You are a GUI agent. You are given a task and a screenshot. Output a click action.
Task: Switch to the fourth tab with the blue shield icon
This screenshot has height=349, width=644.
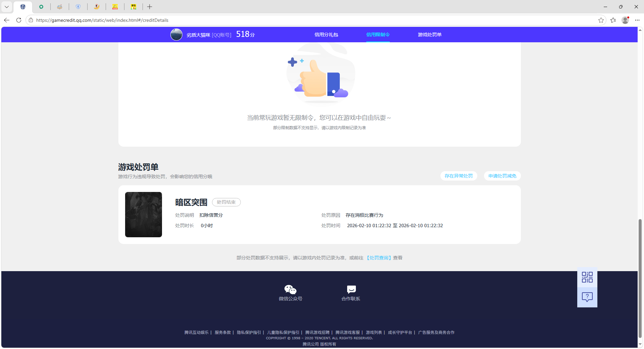coord(78,7)
